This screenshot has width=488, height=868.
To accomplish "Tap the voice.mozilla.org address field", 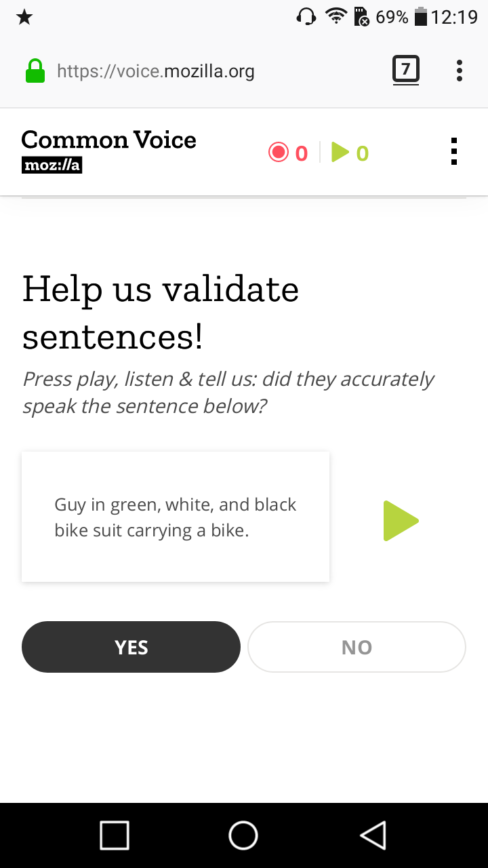I will tap(156, 70).
